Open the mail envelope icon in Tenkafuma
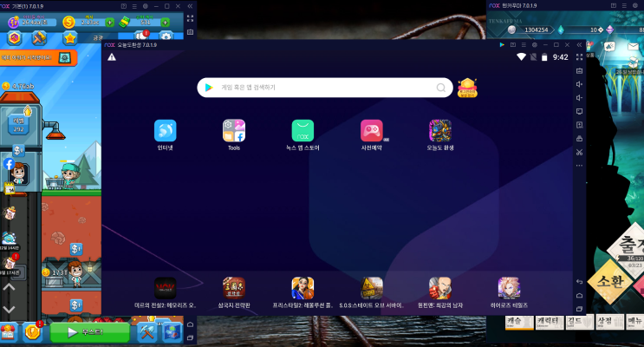The image size is (644, 347). click(x=634, y=47)
